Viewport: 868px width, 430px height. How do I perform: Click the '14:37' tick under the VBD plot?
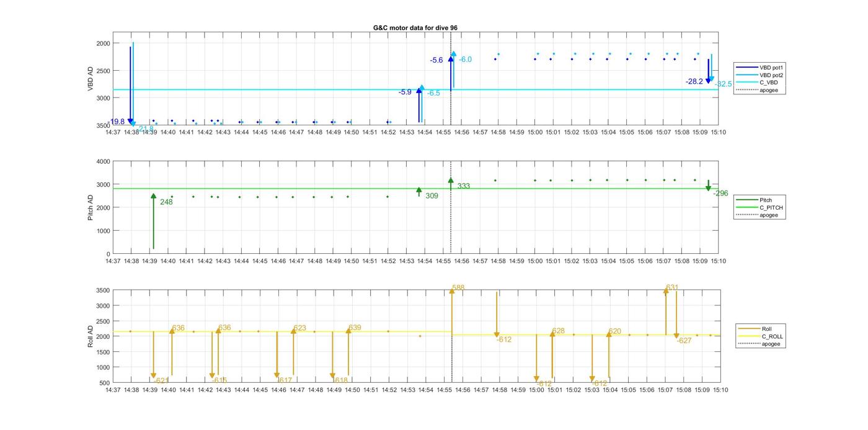(113, 132)
